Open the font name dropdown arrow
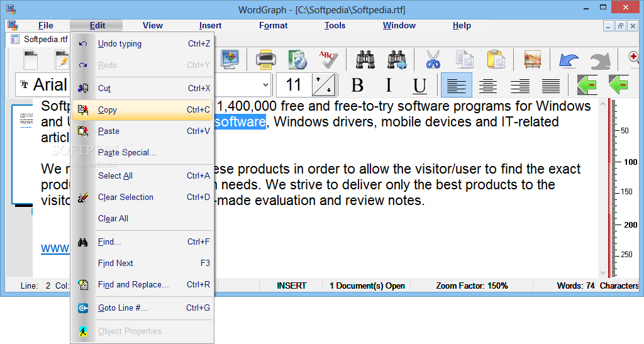Viewport: 644px width, 344px height. (x=266, y=85)
